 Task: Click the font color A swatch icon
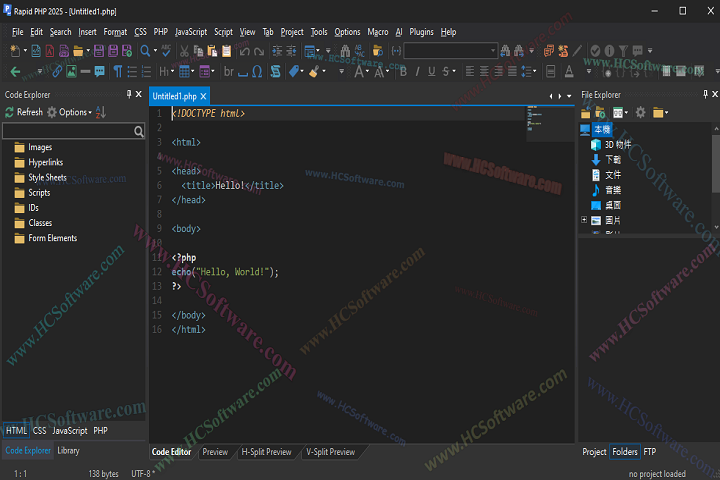click(x=569, y=72)
